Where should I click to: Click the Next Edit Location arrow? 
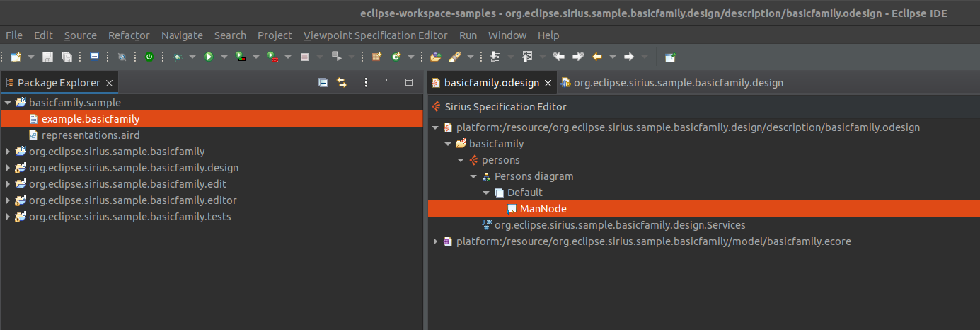[578, 57]
